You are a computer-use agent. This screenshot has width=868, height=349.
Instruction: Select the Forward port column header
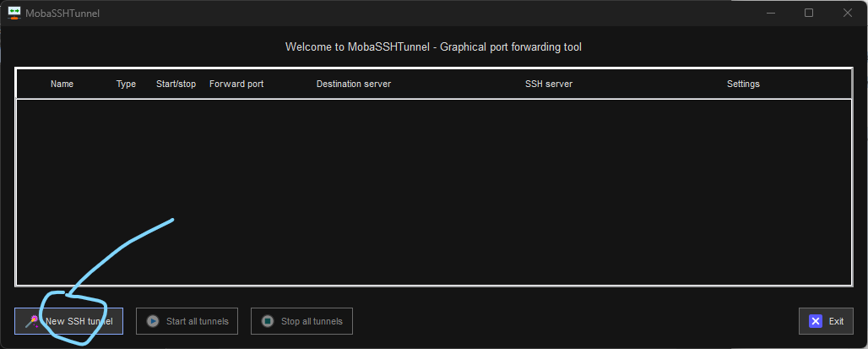(236, 85)
